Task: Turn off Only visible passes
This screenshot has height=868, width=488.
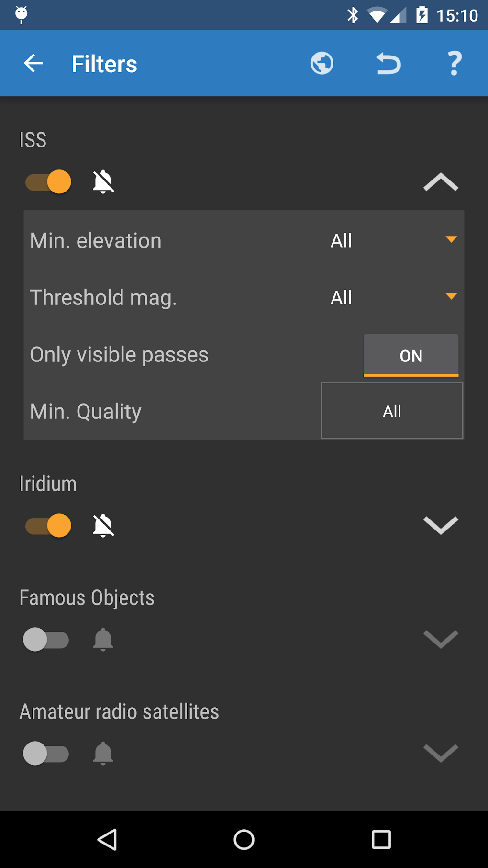Action: [x=410, y=355]
